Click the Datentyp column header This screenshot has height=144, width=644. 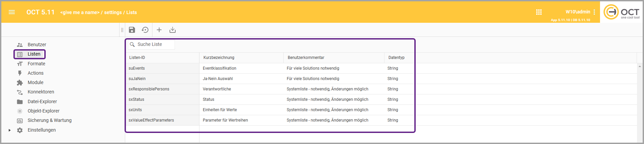[396, 58]
